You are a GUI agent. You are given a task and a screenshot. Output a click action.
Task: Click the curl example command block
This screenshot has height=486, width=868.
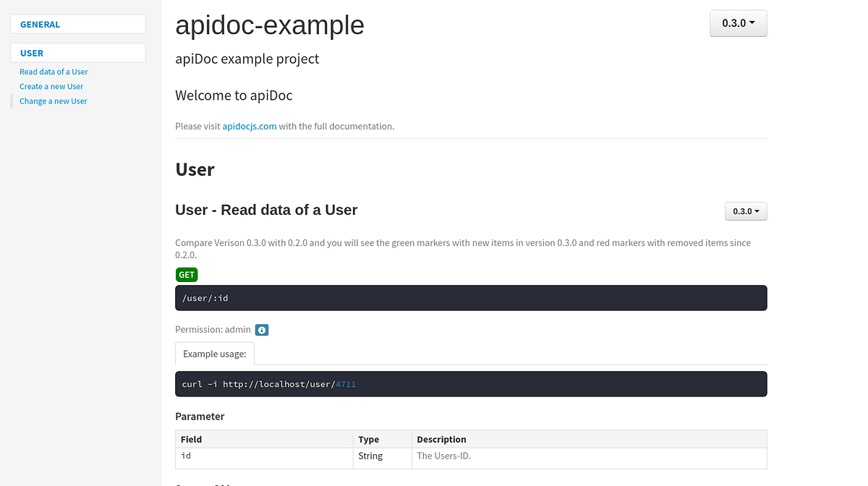(471, 384)
